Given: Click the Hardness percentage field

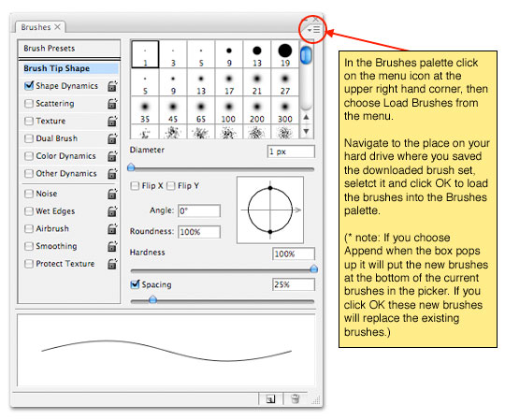Looking at the screenshot, I should [x=294, y=253].
